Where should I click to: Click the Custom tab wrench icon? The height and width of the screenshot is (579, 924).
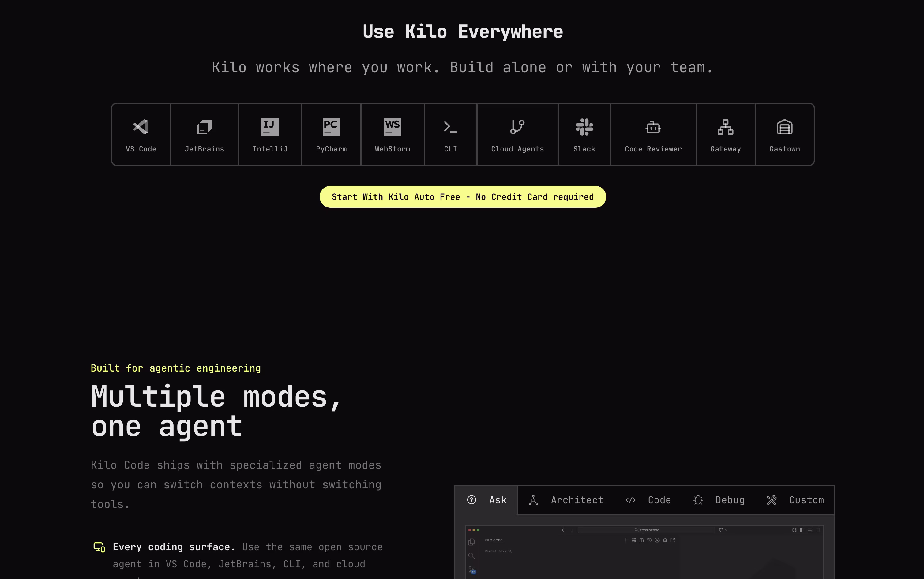pyautogui.click(x=772, y=500)
